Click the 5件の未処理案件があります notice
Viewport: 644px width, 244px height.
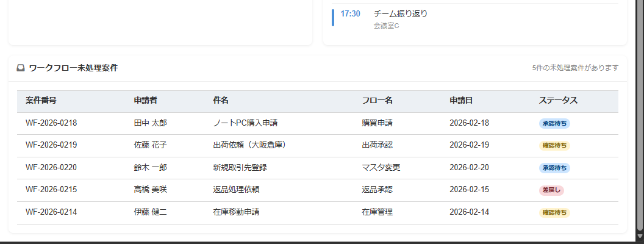click(x=575, y=68)
